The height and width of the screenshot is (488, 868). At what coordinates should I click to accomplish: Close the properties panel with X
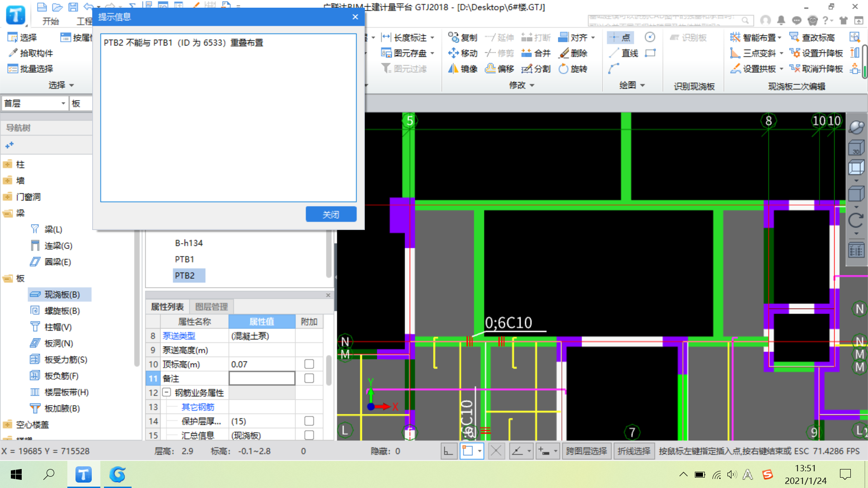tap(328, 295)
